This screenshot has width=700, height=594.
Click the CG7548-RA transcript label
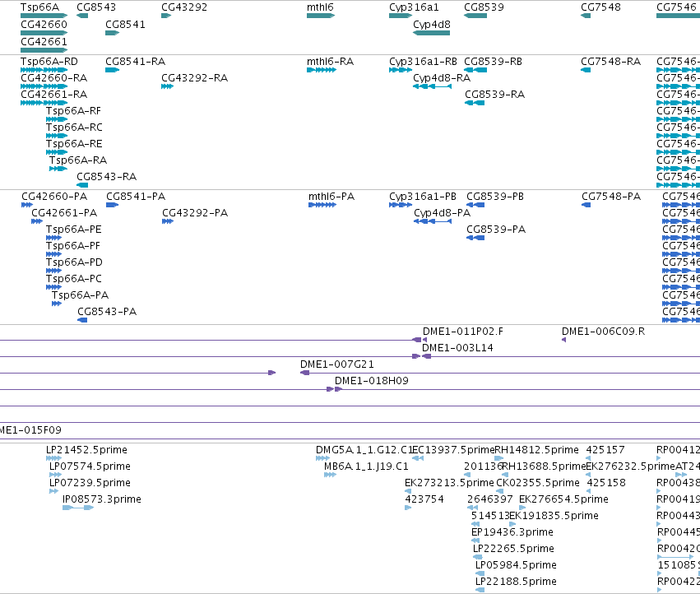(610, 61)
